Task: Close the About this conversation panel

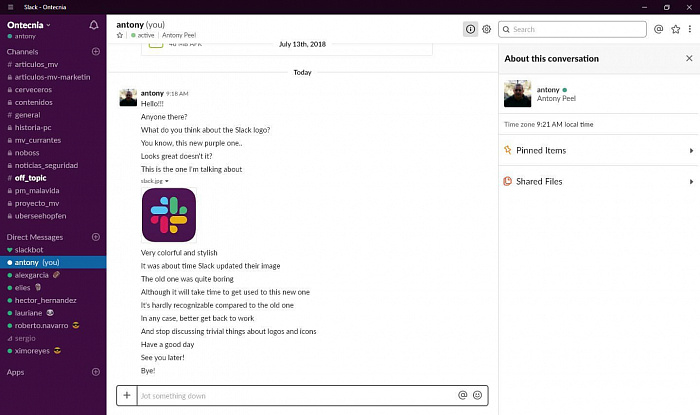Action: pyautogui.click(x=689, y=58)
